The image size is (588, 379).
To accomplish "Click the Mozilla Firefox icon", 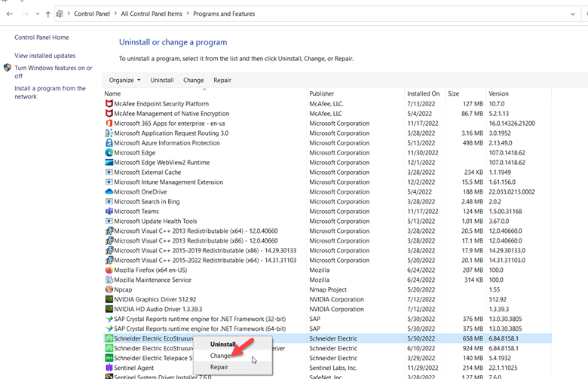I will pos(109,270).
